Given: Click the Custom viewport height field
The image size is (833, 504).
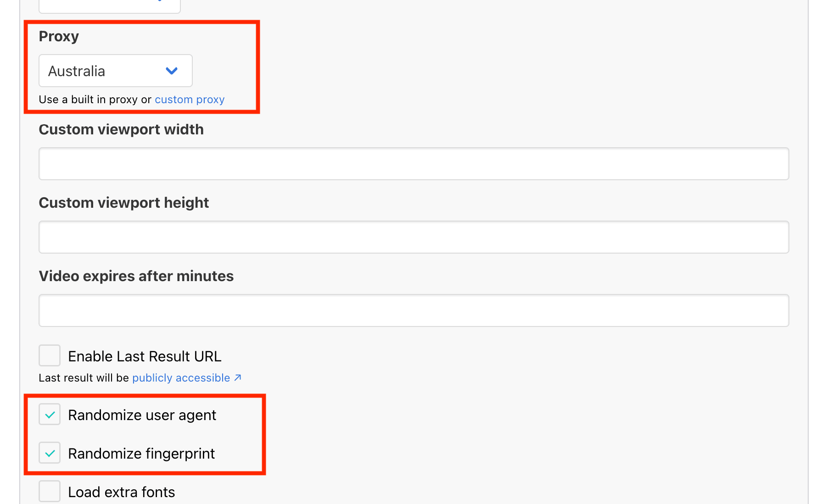Looking at the screenshot, I should click(x=413, y=237).
